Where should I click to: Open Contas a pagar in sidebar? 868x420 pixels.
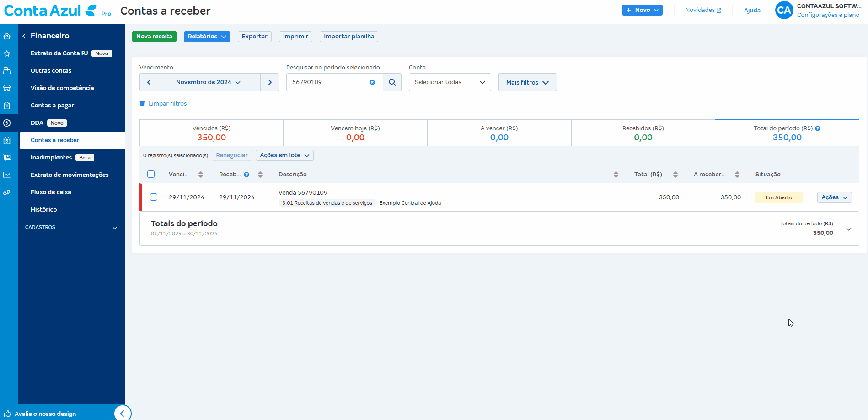coord(52,106)
